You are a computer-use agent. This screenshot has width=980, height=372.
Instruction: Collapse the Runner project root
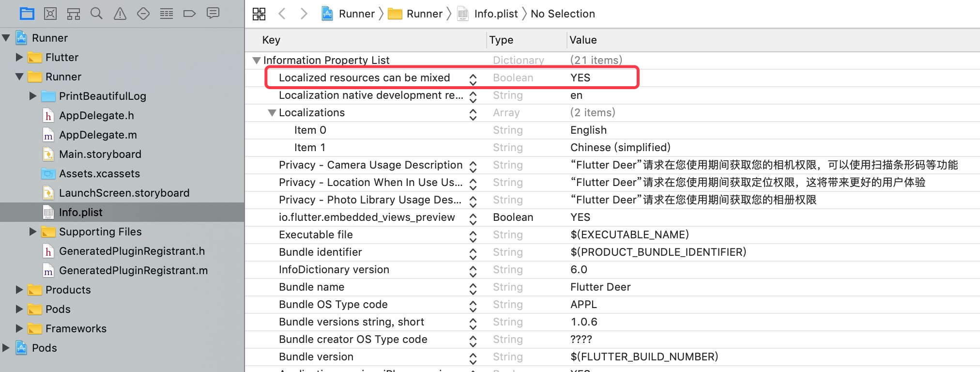tap(6, 38)
